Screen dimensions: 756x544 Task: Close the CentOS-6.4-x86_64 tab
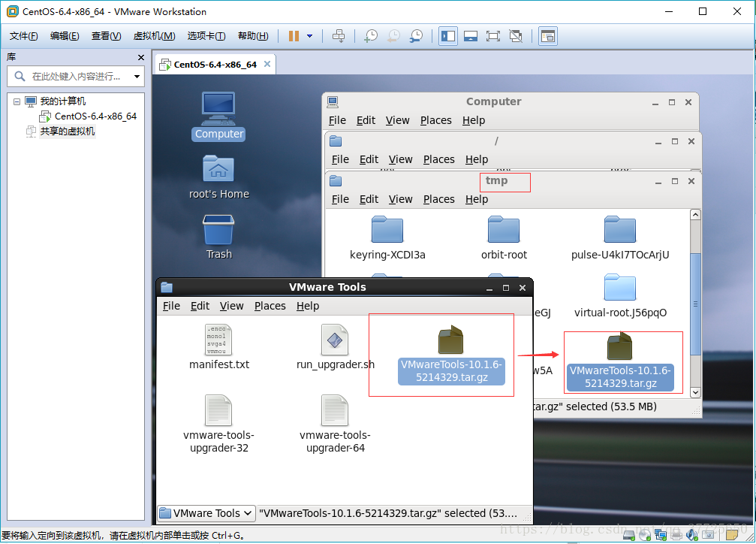(267, 64)
